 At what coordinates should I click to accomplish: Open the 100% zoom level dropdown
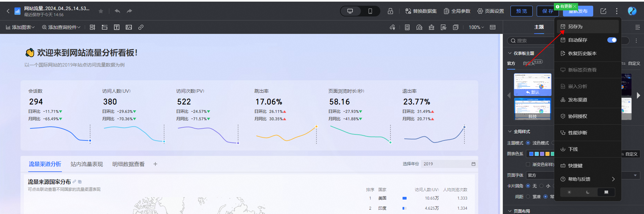476,27
